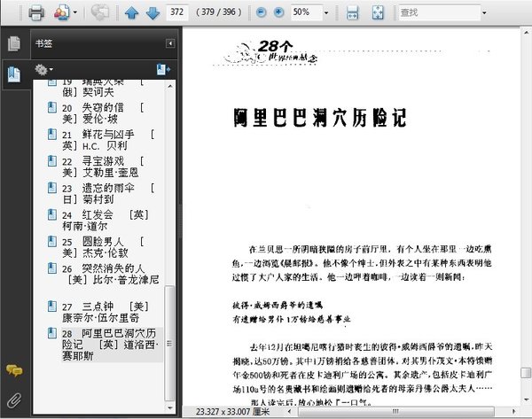The height and width of the screenshot is (419, 532).
Task: Click the zoom percentage field showing 50%
Action: (306, 12)
